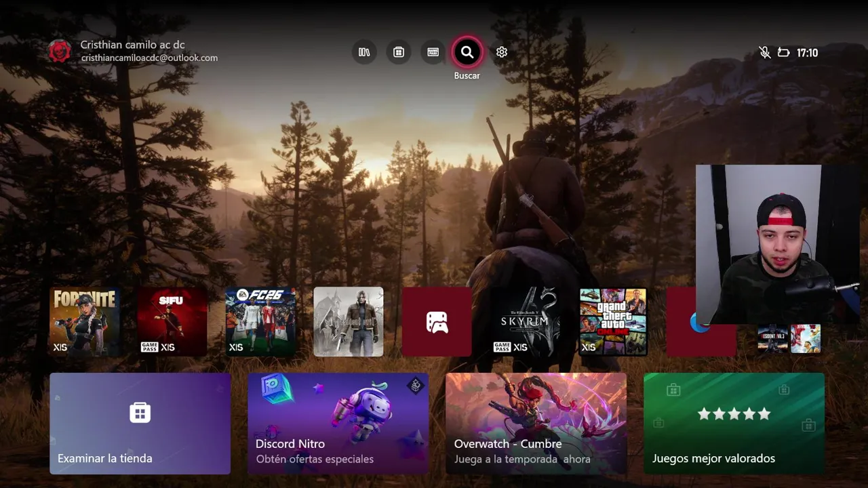Screen dimensions: 868x488
Task: Click the five-star rating on the green card
Action: point(734,413)
